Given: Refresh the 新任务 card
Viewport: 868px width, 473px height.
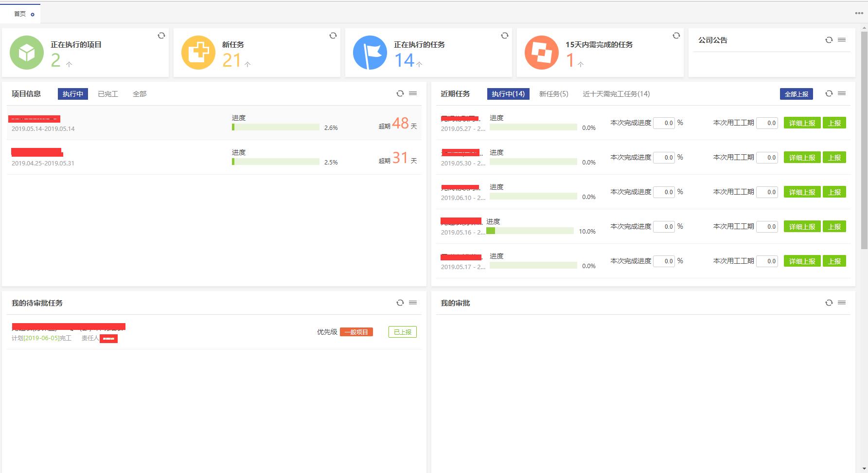Looking at the screenshot, I should coord(333,36).
